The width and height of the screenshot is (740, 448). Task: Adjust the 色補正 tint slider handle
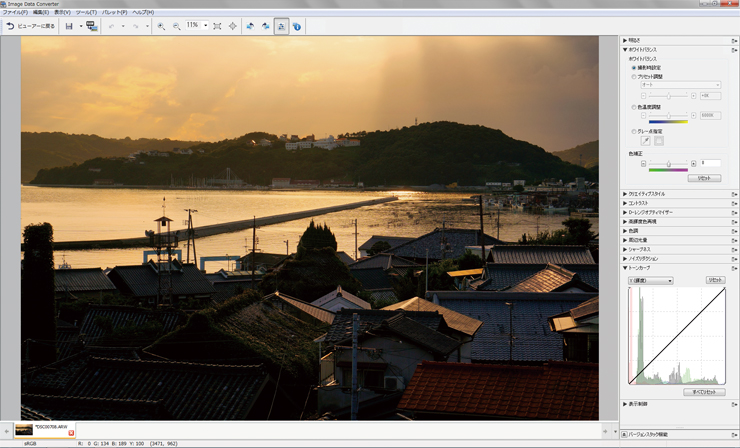(x=667, y=163)
